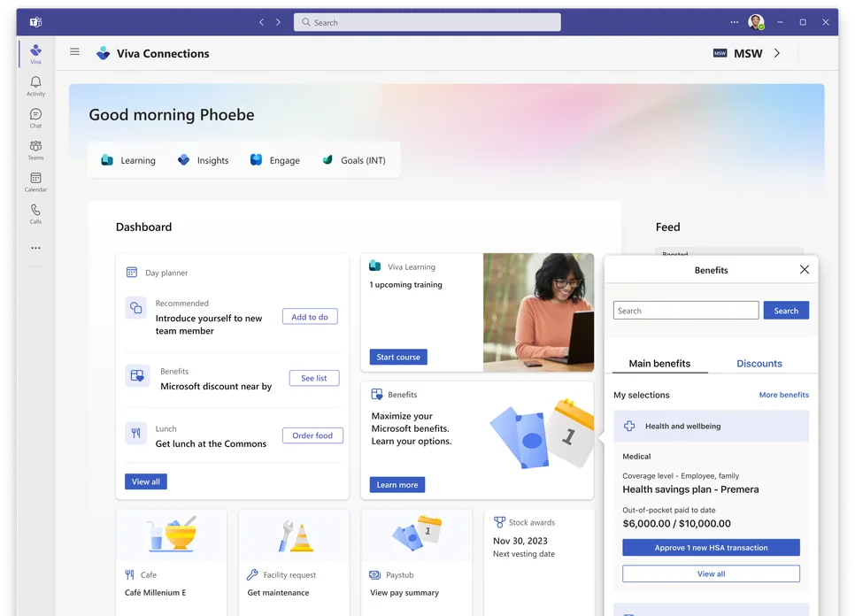This screenshot has height=616, width=855.
Task: Click the Day planner calendar icon
Action: pos(131,272)
